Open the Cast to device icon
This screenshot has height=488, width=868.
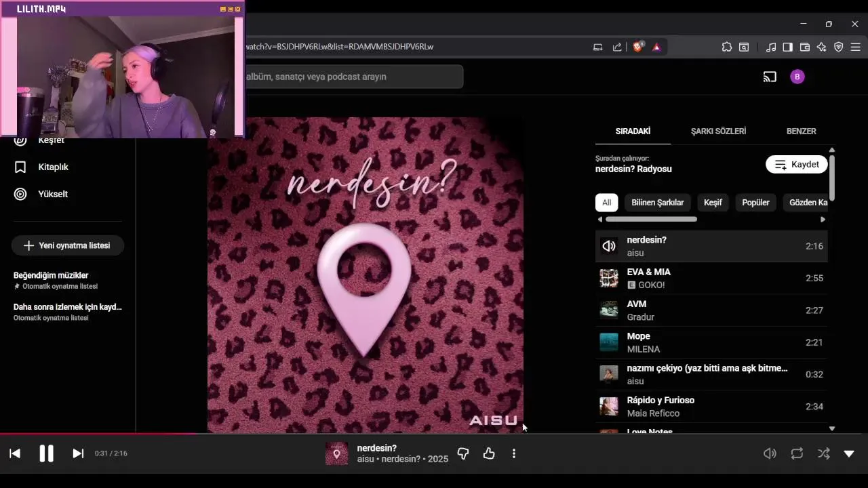click(x=770, y=77)
